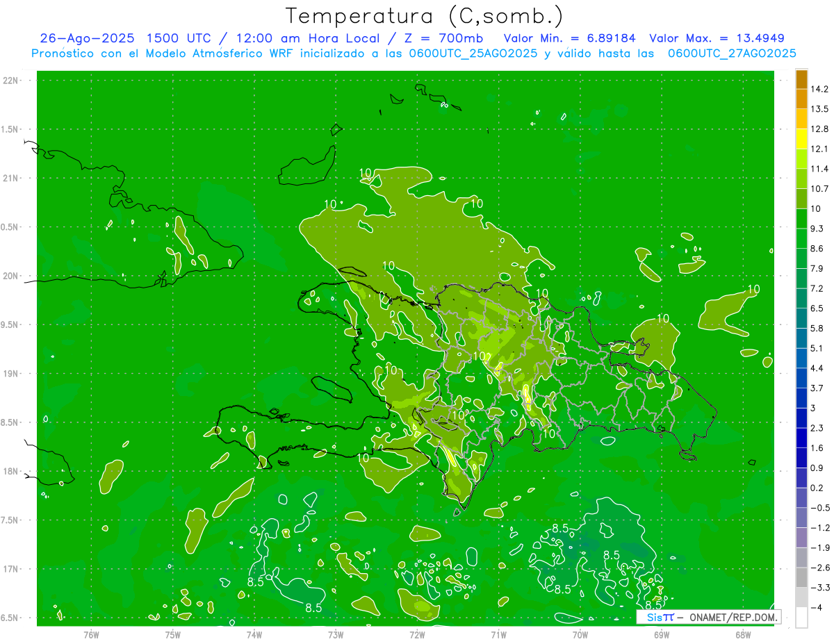Click the legend value "10.7"

pos(820,188)
